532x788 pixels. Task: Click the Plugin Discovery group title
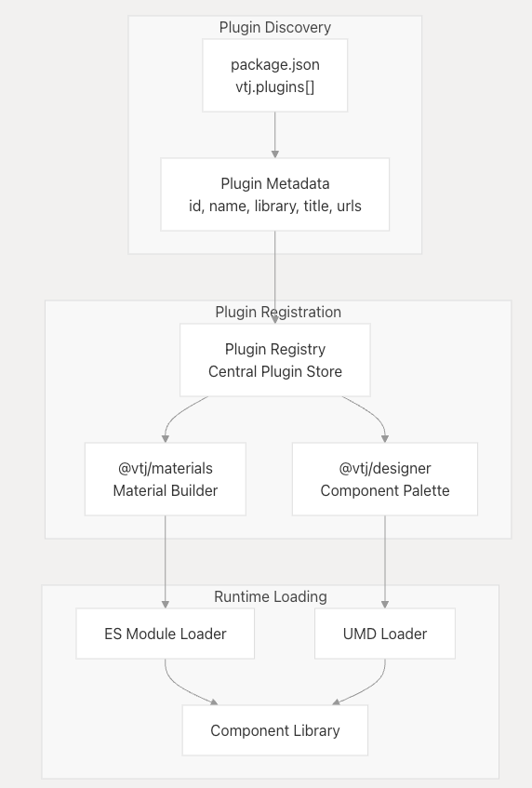(274, 27)
